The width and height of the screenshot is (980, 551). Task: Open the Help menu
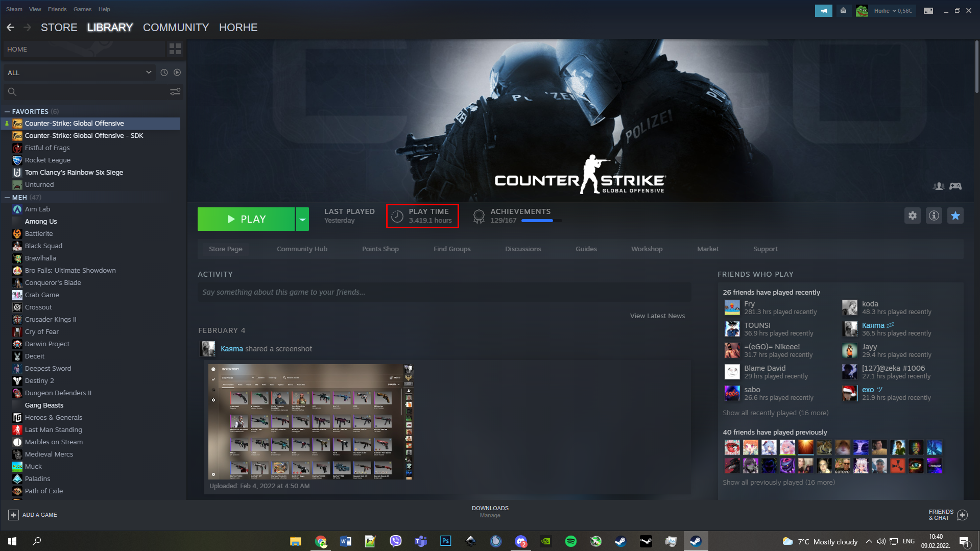(x=104, y=9)
